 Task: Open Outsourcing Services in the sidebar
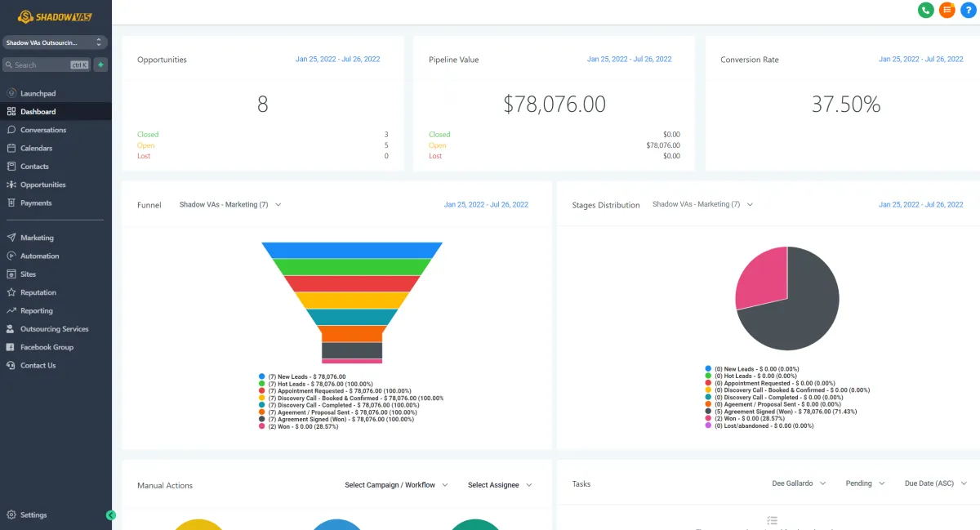tap(56, 329)
